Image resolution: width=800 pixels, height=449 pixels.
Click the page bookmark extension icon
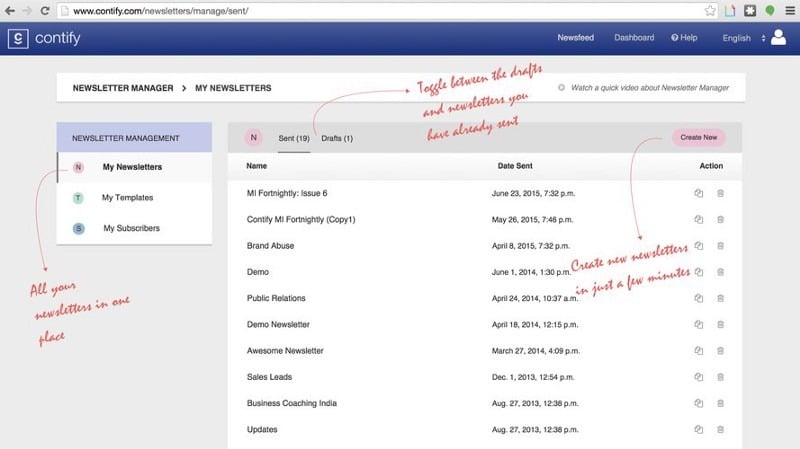[x=730, y=11]
